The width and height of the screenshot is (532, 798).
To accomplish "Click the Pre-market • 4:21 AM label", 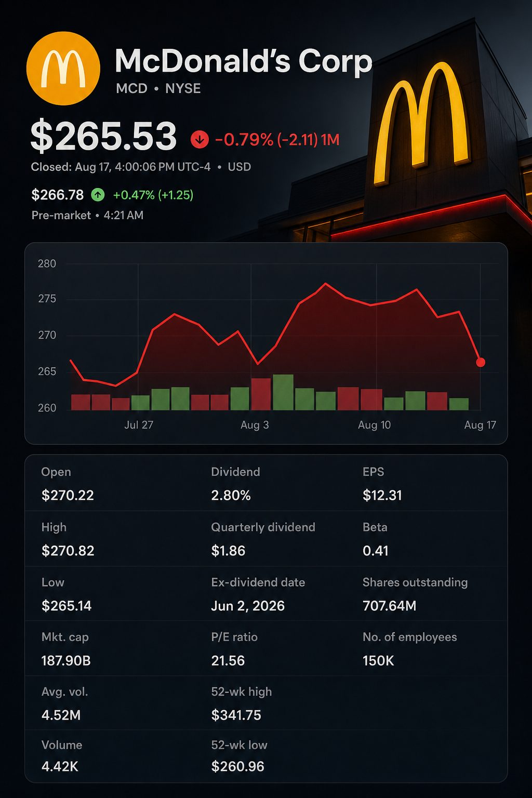I will point(87,215).
